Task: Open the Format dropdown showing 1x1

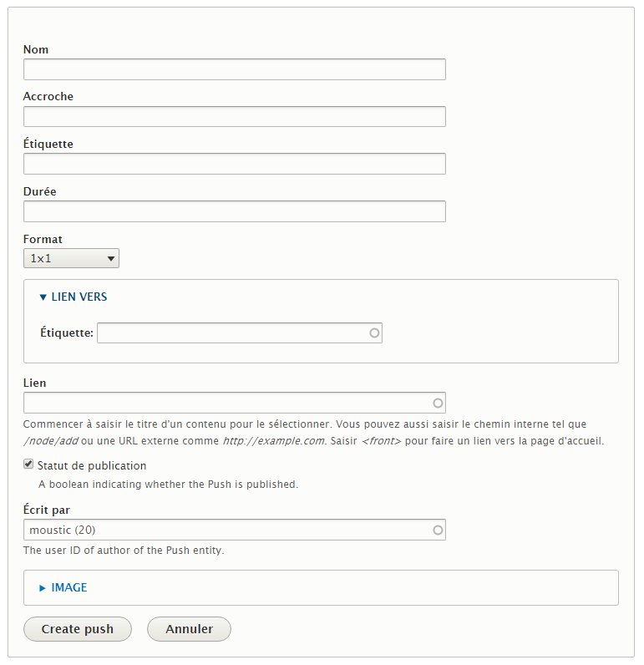Action: point(71,258)
